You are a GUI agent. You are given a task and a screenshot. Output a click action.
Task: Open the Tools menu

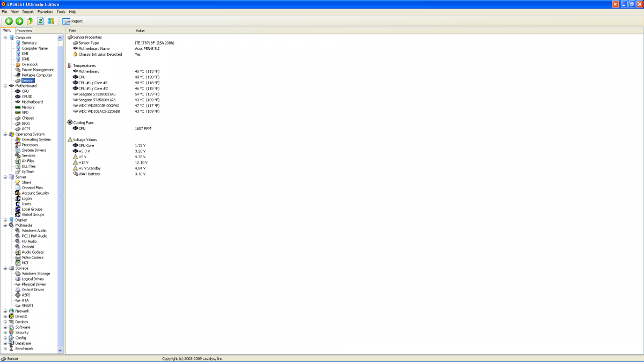[61, 11]
